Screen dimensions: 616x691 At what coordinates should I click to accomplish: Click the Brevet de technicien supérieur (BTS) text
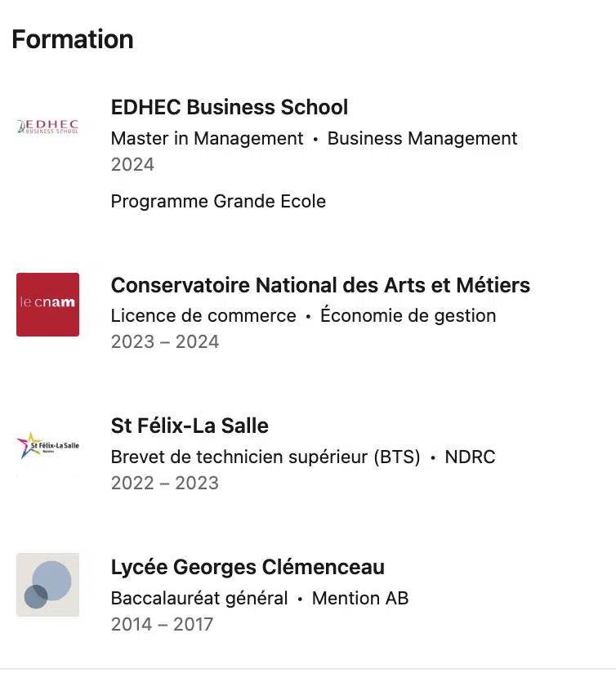(x=266, y=457)
